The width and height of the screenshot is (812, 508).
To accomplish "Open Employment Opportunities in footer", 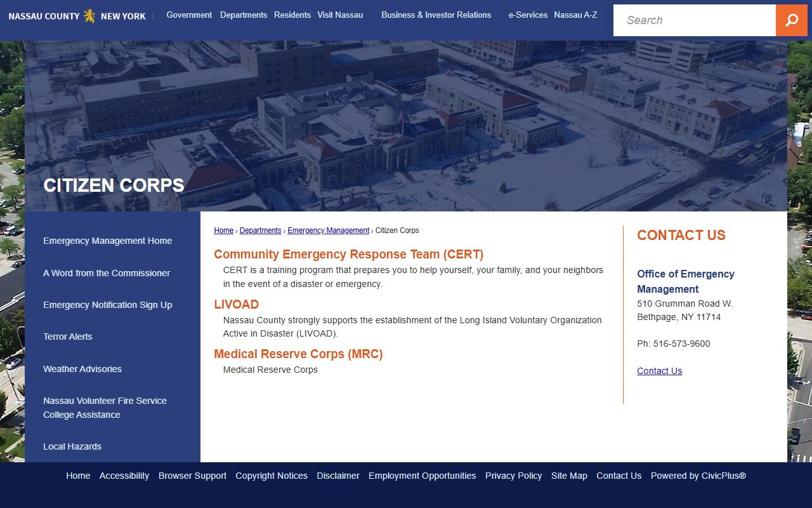I will (x=422, y=476).
